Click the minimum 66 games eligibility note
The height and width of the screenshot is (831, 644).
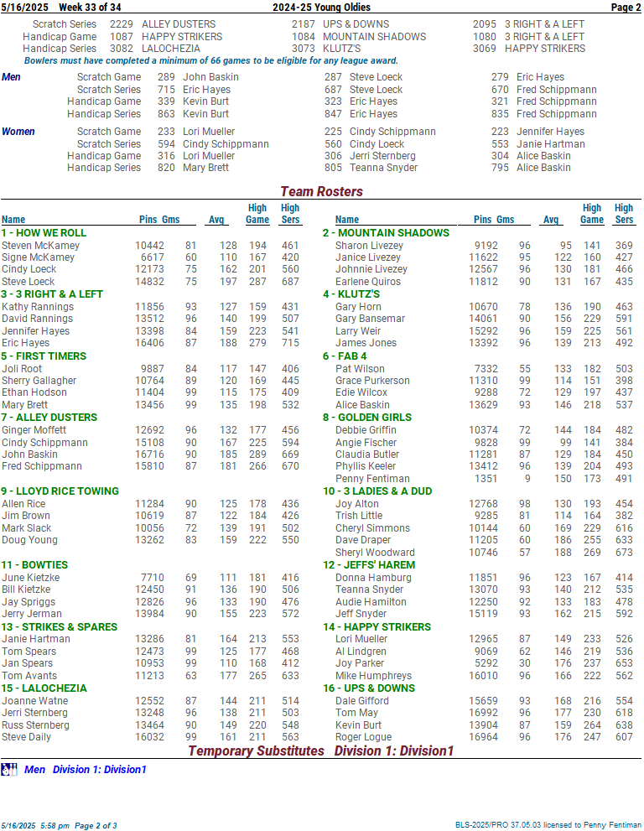click(x=211, y=61)
